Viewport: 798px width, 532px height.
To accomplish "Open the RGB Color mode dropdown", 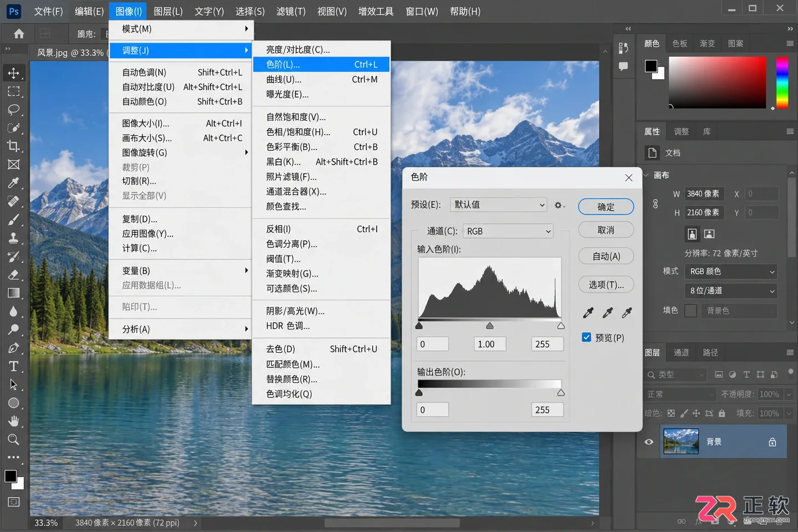I will pos(731,272).
